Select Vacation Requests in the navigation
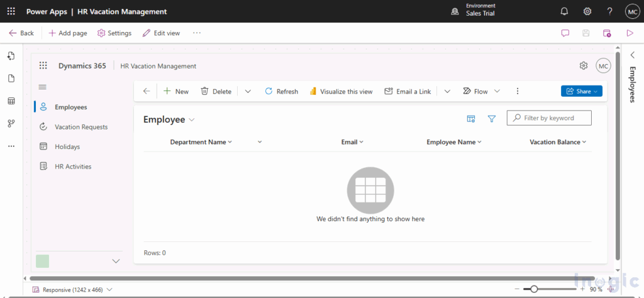The image size is (644, 298). [x=80, y=127]
